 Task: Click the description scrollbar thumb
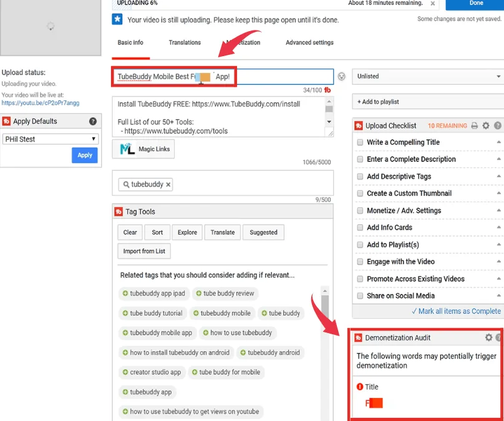pyautogui.click(x=329, y=109)
